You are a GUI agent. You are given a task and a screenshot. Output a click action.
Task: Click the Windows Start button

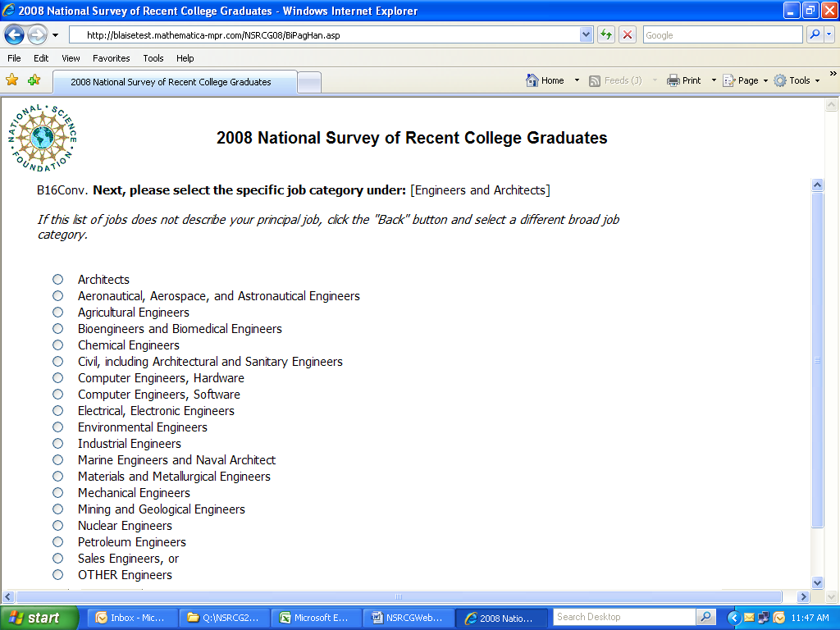point(39,618)
